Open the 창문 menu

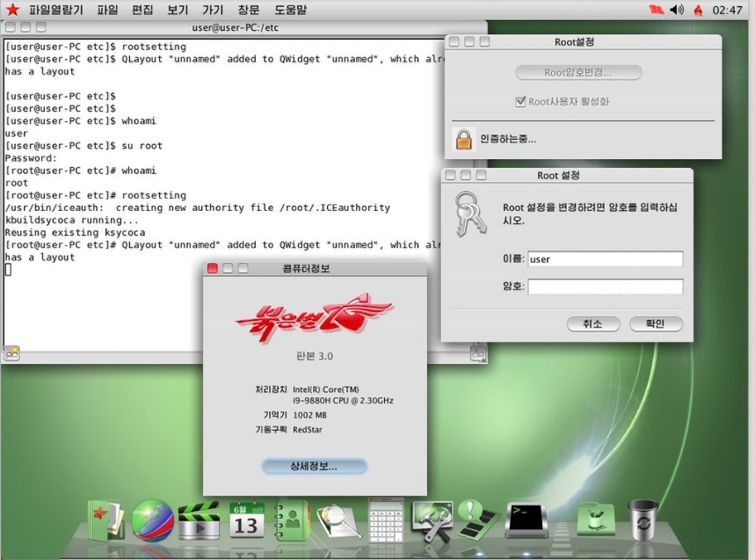[x=249, y=10]
